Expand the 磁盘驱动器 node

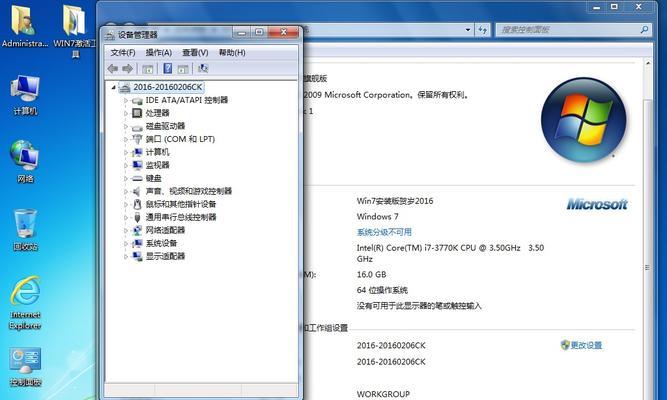click(126, 126)
